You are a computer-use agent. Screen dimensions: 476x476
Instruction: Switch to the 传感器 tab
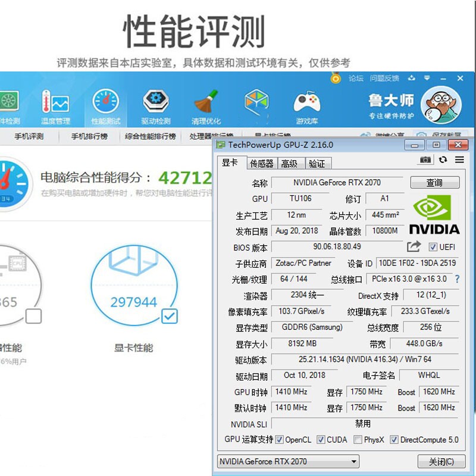point(262,164)
